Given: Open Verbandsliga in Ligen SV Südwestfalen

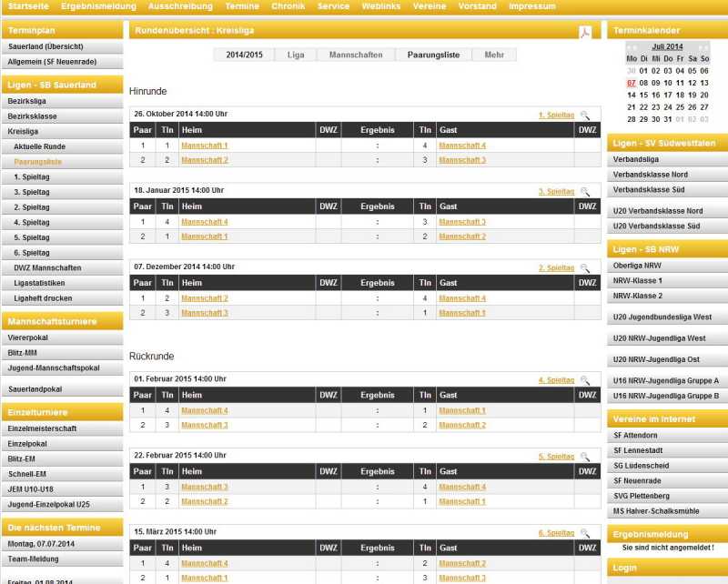Looking at the screenshot, I should point(638,159).
